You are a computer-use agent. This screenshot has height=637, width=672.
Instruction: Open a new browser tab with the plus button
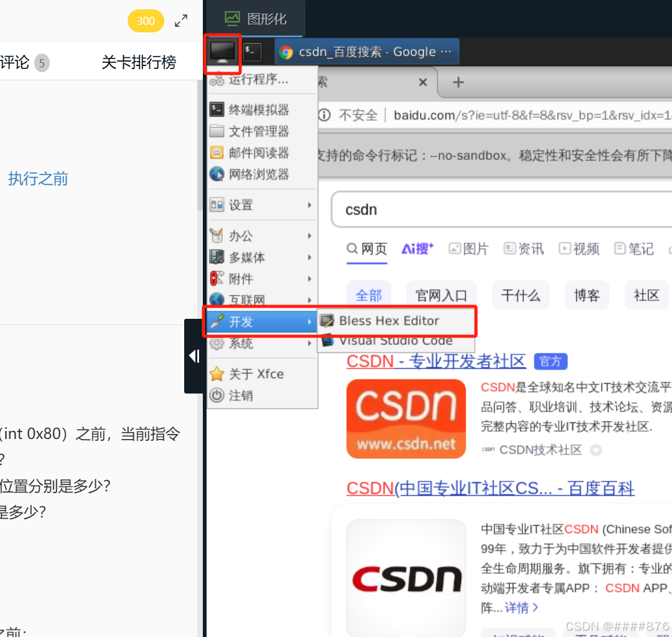(459, 82)
